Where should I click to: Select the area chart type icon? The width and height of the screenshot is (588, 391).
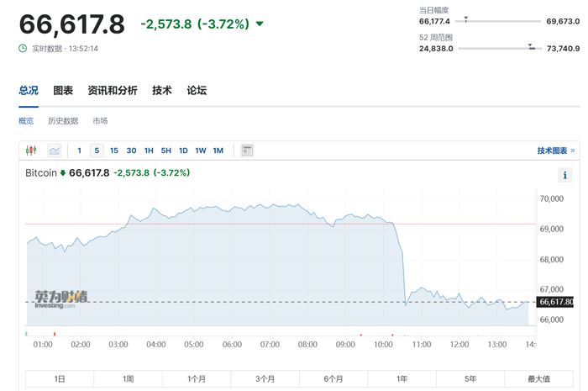click(x=55, y=151)
